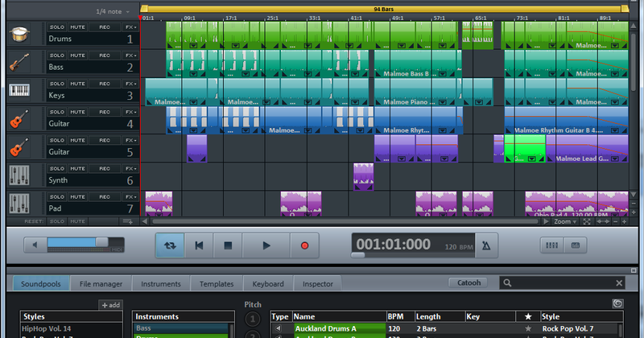
Task: Click the add track icon below the track list
Action: coord(128,222)
